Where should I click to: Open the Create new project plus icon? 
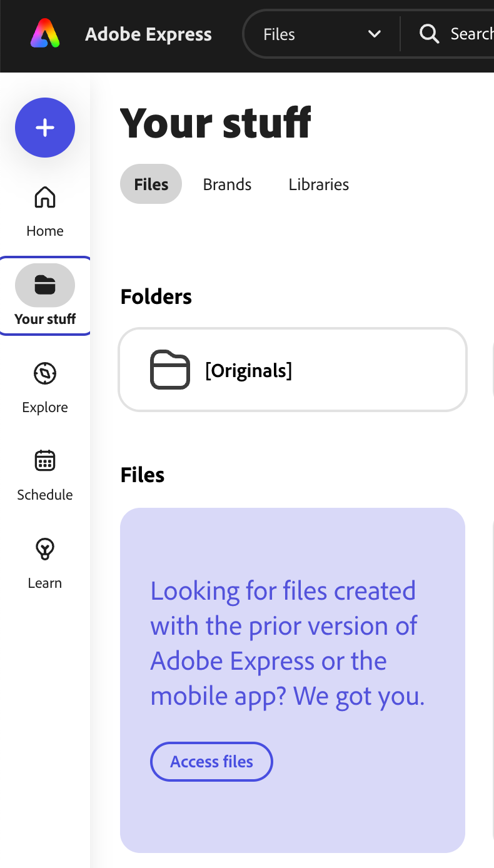pos(44,128)
